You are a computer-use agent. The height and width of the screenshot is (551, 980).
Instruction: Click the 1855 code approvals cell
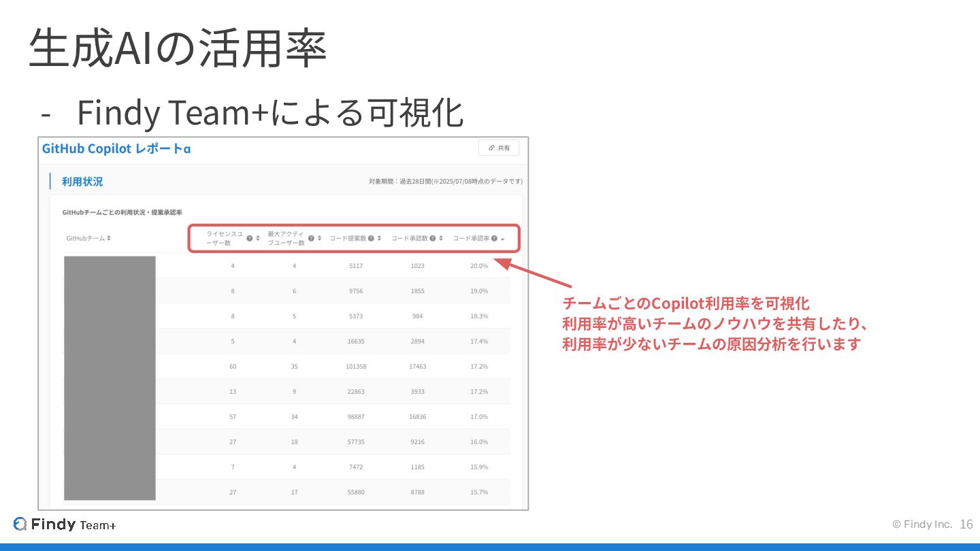pyautogui.click(x=418, y=291)
